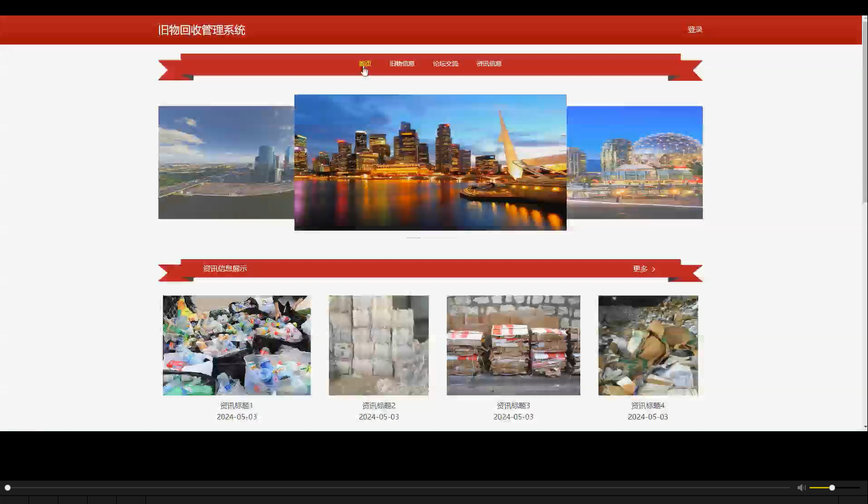Click the site title 旧物回收管理系统

coord(202,30)
